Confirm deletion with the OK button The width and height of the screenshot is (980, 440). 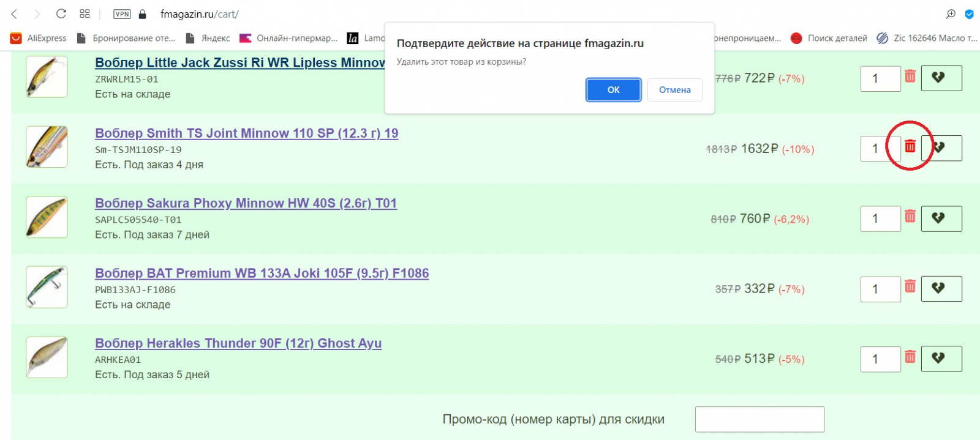613,90
